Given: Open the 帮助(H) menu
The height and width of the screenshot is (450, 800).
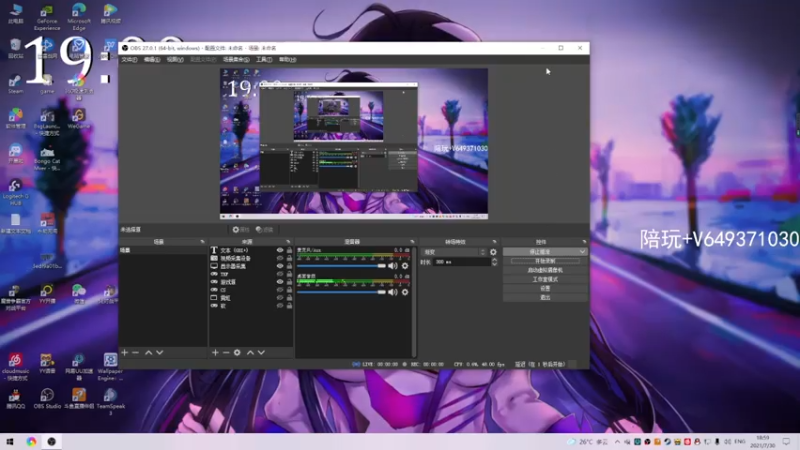Looking at the screenshot, I should pyautogui.click(x=288, y=60).
